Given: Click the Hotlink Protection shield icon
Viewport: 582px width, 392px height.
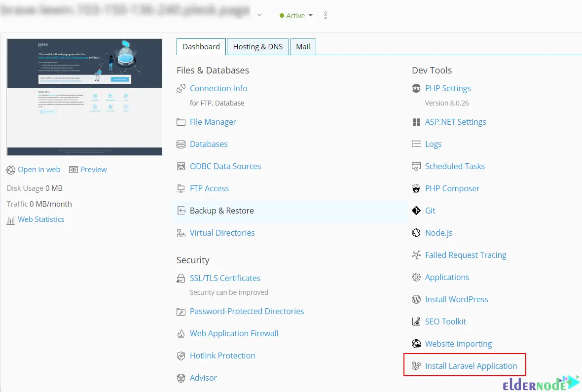Looking at the screenshot, I should 181,356.
